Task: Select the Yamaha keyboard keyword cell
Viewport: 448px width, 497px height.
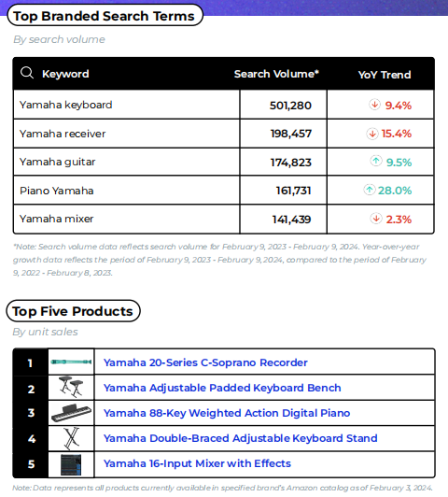Action: coord(126,105)
